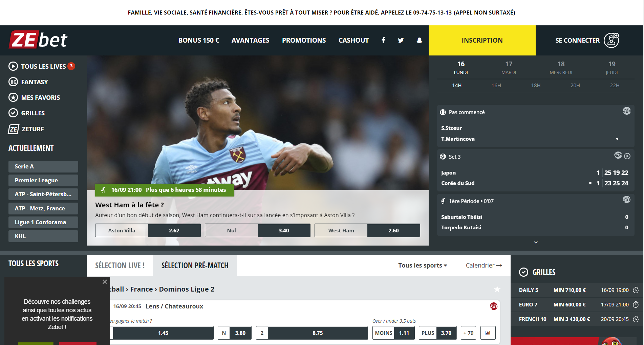This screenshot has height=345, width=644.
Task: Toggle favorite star for Dominos Ligue 2
Action: [x=497, y=289]
